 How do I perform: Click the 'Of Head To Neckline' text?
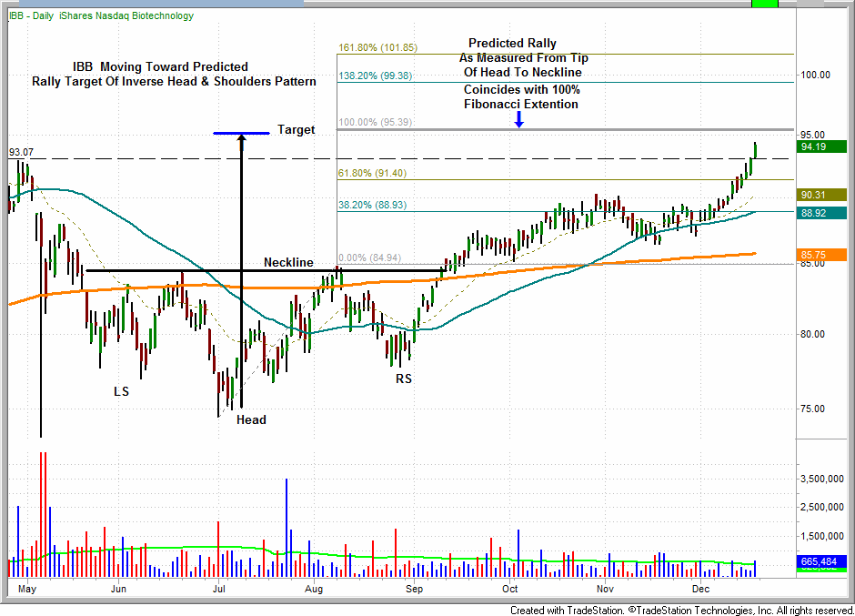pos(523,73)
